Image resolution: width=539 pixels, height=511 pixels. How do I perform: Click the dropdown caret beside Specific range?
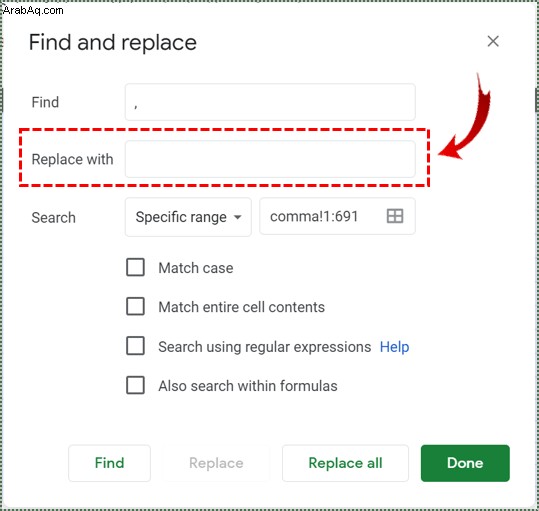(238, 217)
